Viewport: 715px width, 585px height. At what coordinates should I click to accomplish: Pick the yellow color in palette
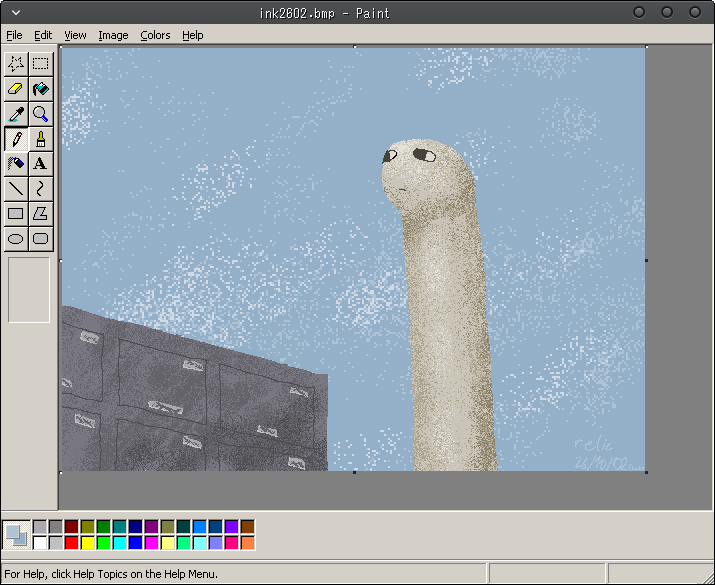click(88, 543)
